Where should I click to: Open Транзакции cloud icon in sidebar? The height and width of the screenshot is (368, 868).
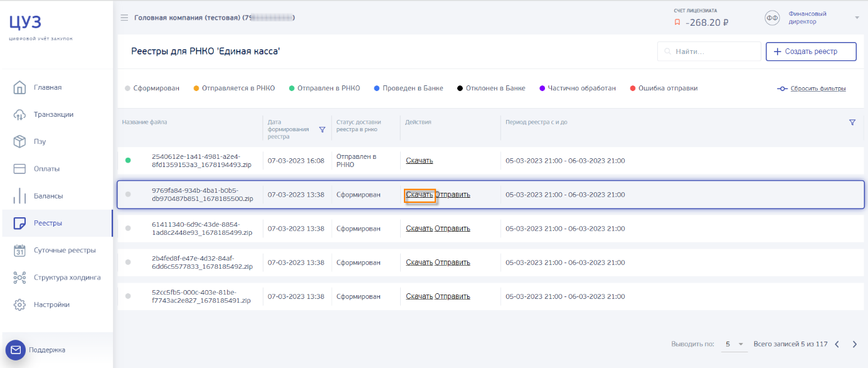coord(19,114)
